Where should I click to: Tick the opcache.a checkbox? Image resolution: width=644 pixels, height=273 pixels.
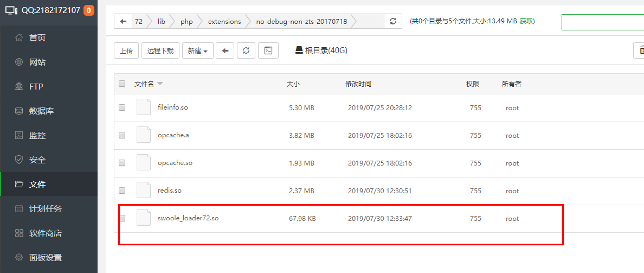tap(122, 135)
